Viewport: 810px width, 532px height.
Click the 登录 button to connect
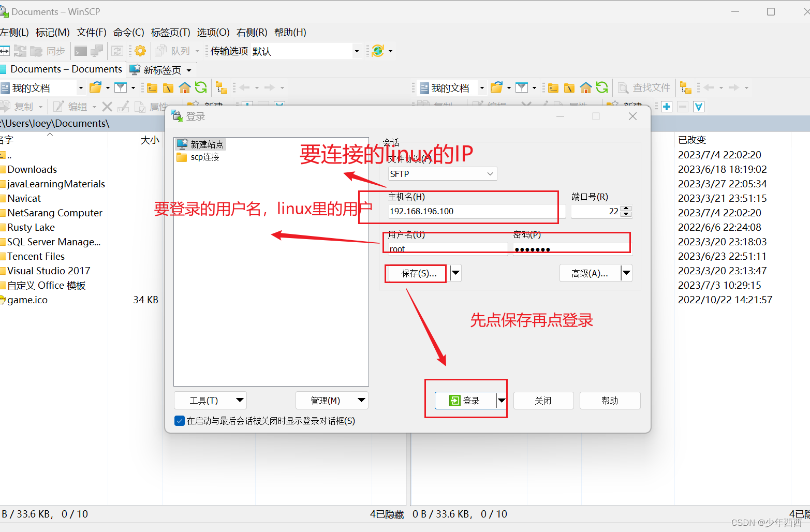(466, 400)
